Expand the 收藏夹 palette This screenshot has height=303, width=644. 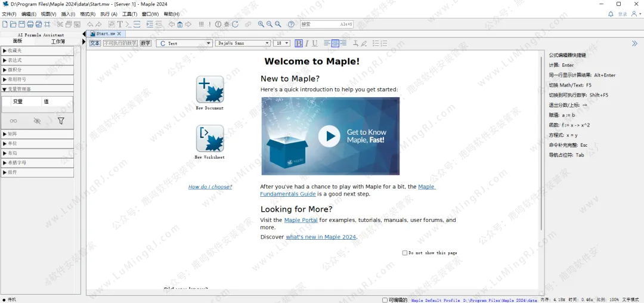point(38,51)
